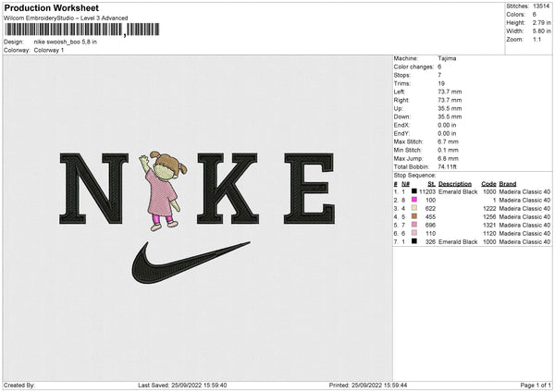This screenshot has height=392, width=555.
Task: Click the "Left:" measurement label
Action: click(400, 92)
